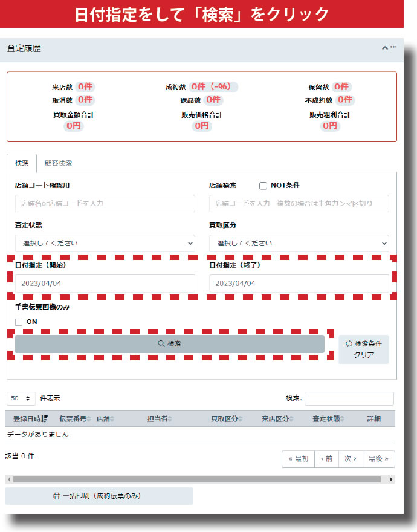This screenshot has width=417, height=532.
Task: Click the 一括印刷（成約伝票のみ） print button
Action: (99, 496)
